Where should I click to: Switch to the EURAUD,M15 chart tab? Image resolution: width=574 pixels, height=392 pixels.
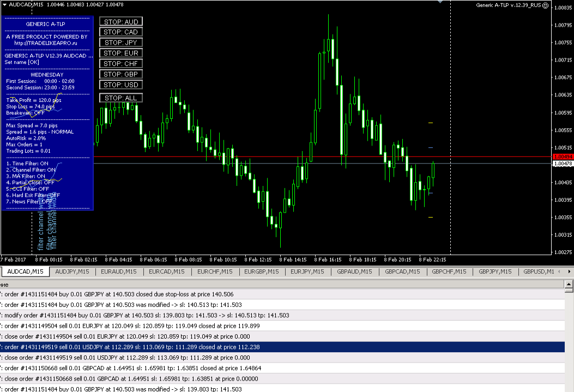[x=119, y=272]
